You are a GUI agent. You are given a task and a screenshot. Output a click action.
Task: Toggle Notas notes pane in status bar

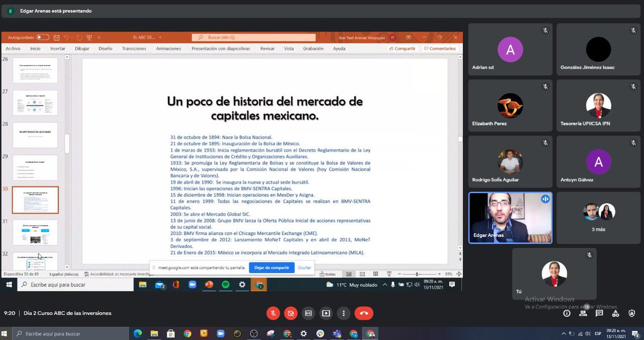pos(327,274)
